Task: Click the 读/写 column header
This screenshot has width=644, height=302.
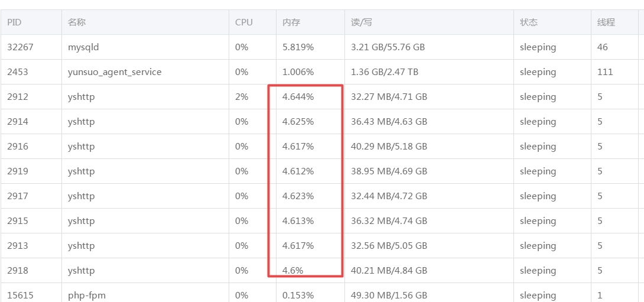Action: pos(361,22)
